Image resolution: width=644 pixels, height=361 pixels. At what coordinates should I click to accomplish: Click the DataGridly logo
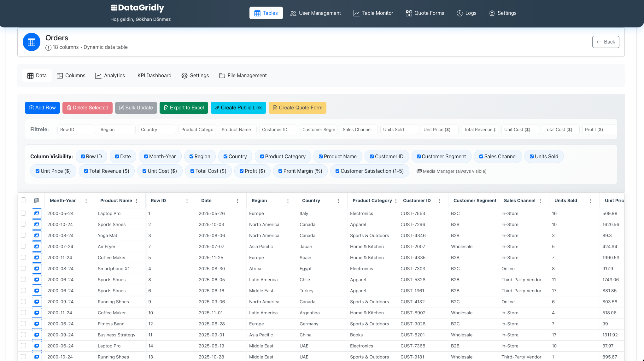(x=138, y=8)
